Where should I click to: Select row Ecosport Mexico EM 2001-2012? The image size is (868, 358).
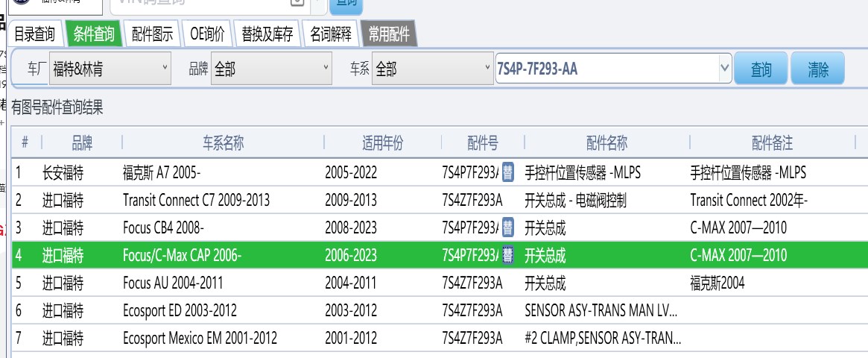pos(440,338)
